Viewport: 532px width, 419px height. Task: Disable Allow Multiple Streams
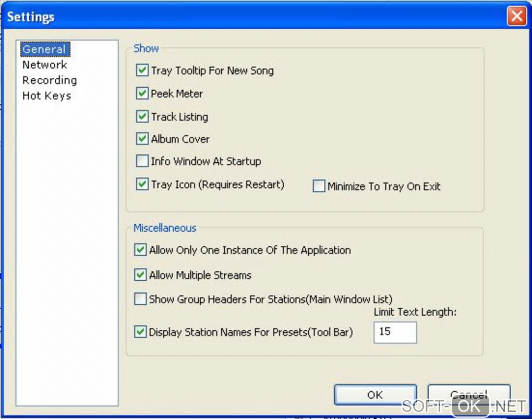(x=140, y=274)
